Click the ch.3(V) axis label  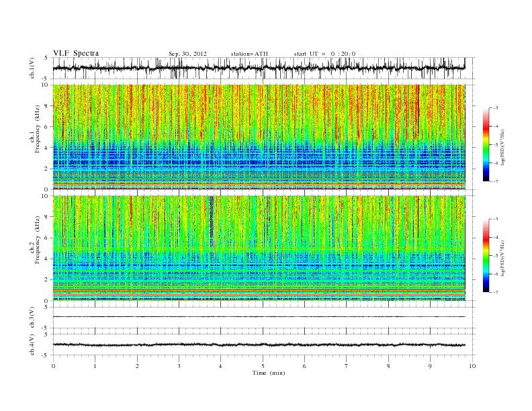[32, 318]
